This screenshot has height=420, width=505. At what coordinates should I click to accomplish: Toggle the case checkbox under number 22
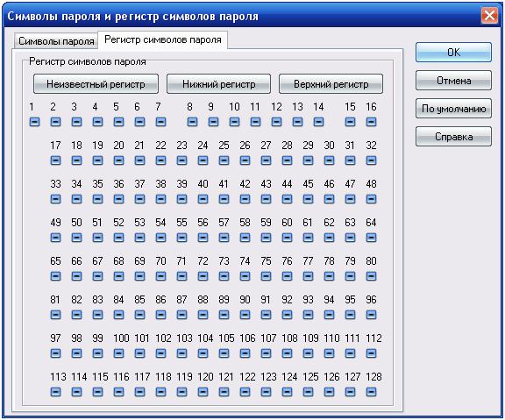(160, 160)
